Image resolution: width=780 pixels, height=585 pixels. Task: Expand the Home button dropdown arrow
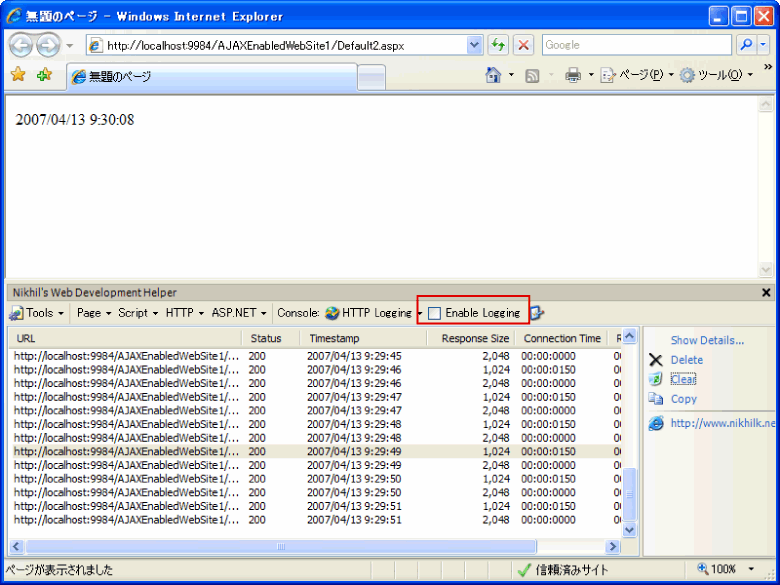tap(511, 76)
